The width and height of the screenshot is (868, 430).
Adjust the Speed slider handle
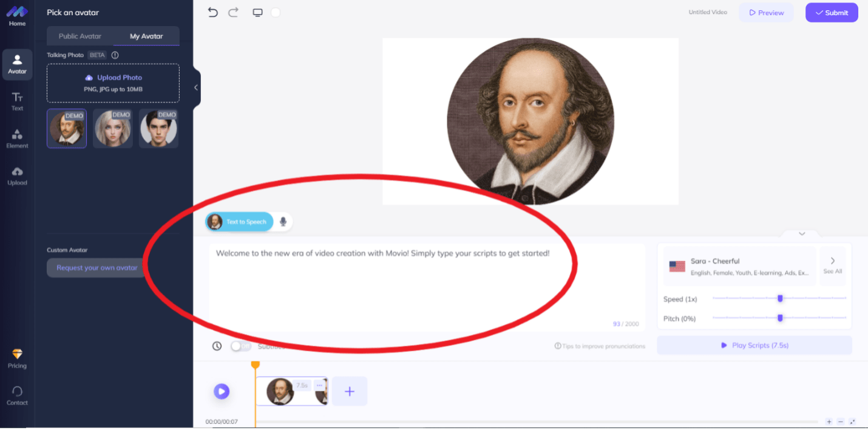coord(780,298)
